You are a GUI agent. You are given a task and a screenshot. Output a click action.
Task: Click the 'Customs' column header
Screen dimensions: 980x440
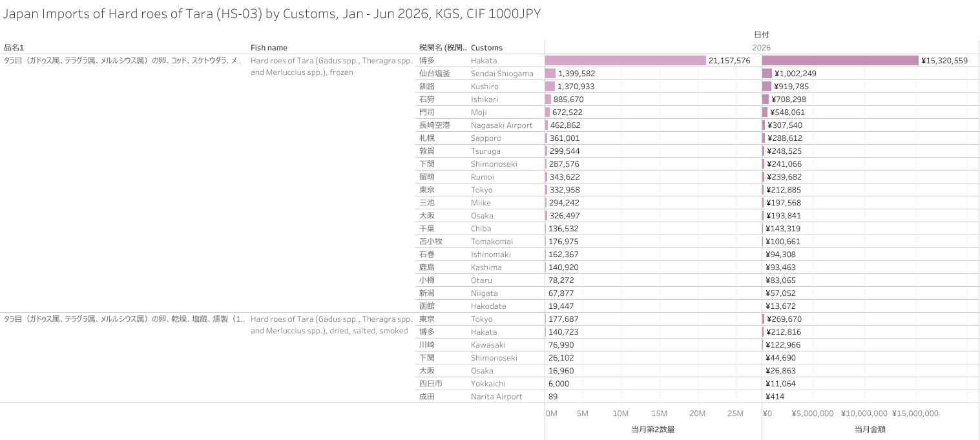(486, 47)
